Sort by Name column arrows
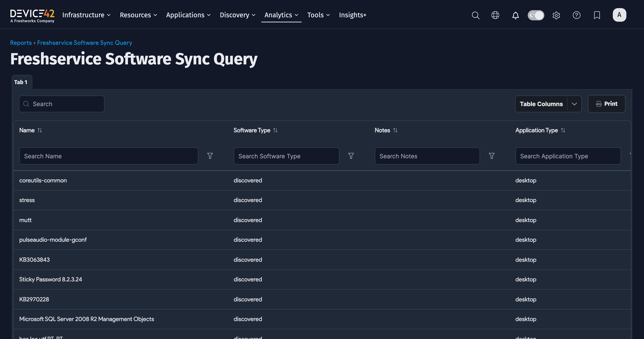Image resolution: width=644 pixels, height=339 pixels. 40,130
